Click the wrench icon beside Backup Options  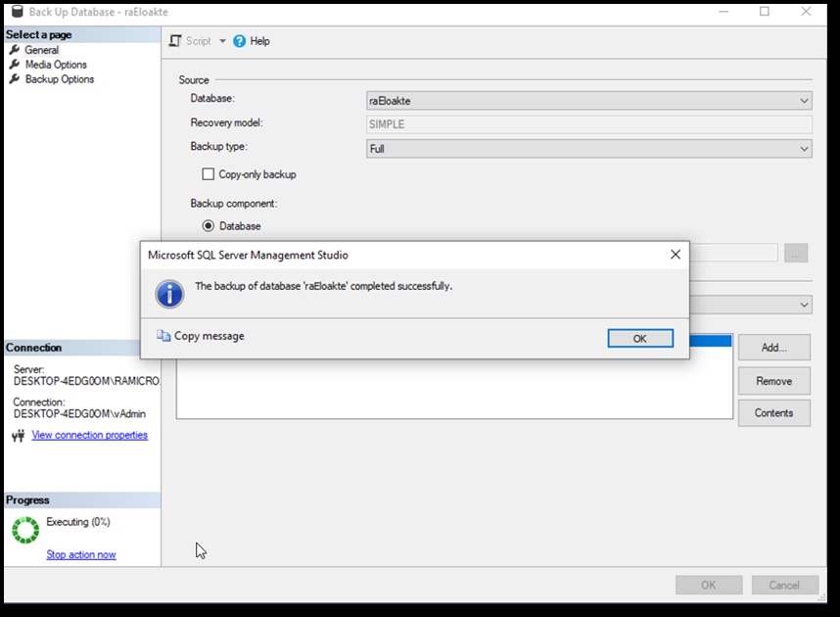pyautogui.click(x=15, y=78)
